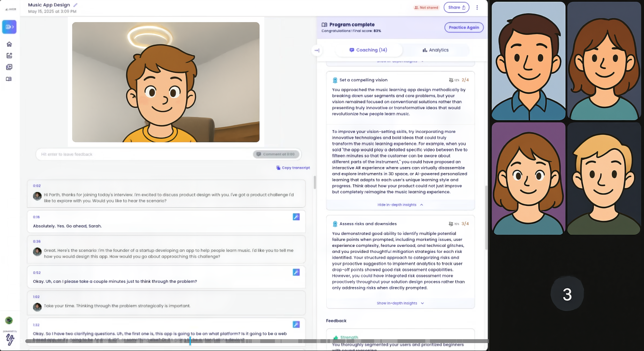
Task: Switch to the Analytics tab
Action: pos(435,50)
